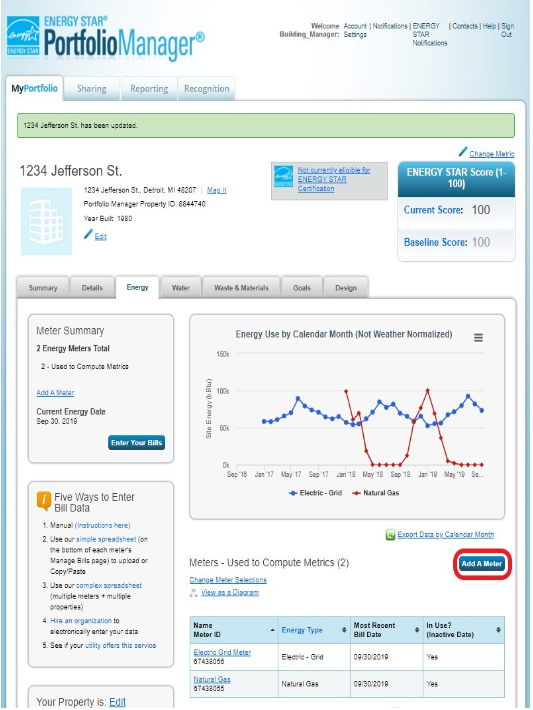Image resolution: width=533 pixels, height=710 pixels.
Task: Open Not currently eligible for certification link
Action: pos(334,179)
